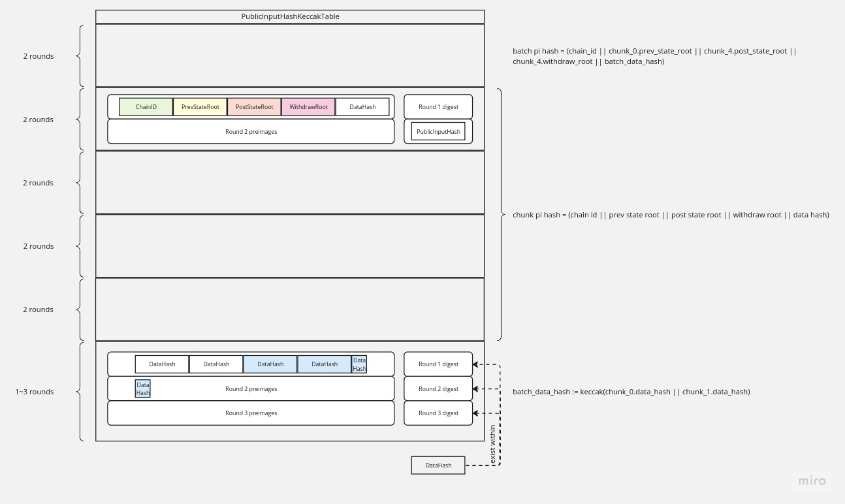The width and height of the screenshot is (845, 504).
Task: Select the PublicInputHashKeccakTable title header
Action: [x=290, y=16]
